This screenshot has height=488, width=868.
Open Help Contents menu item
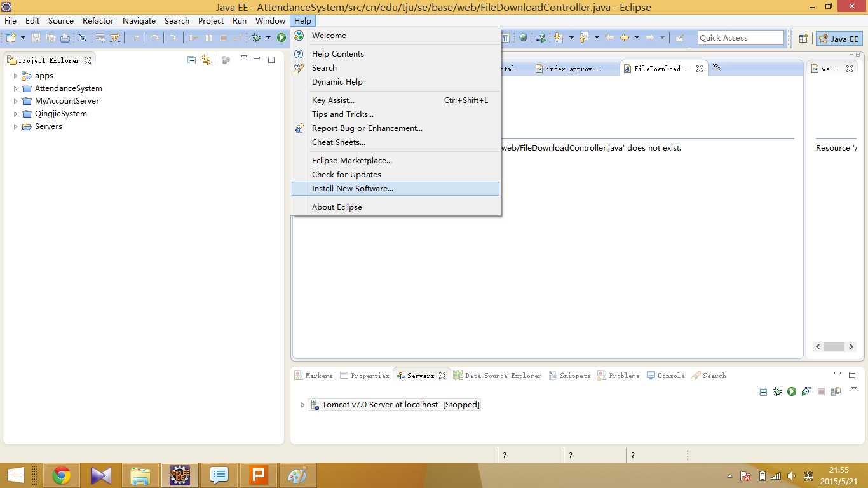coord(395,54)
